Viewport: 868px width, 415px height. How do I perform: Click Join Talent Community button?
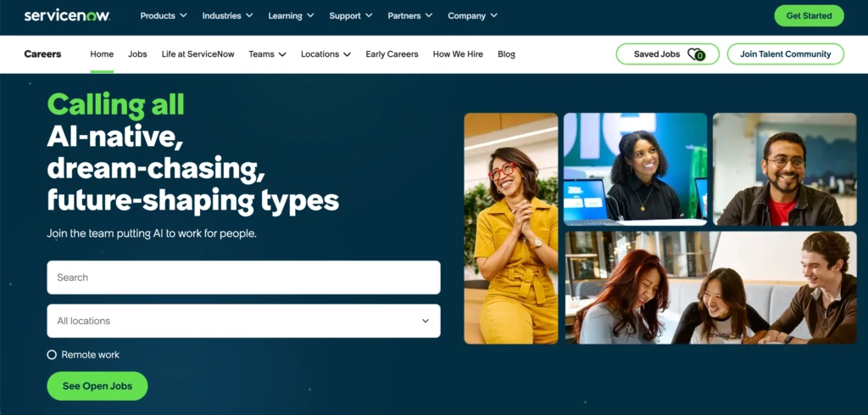[786, 54]
